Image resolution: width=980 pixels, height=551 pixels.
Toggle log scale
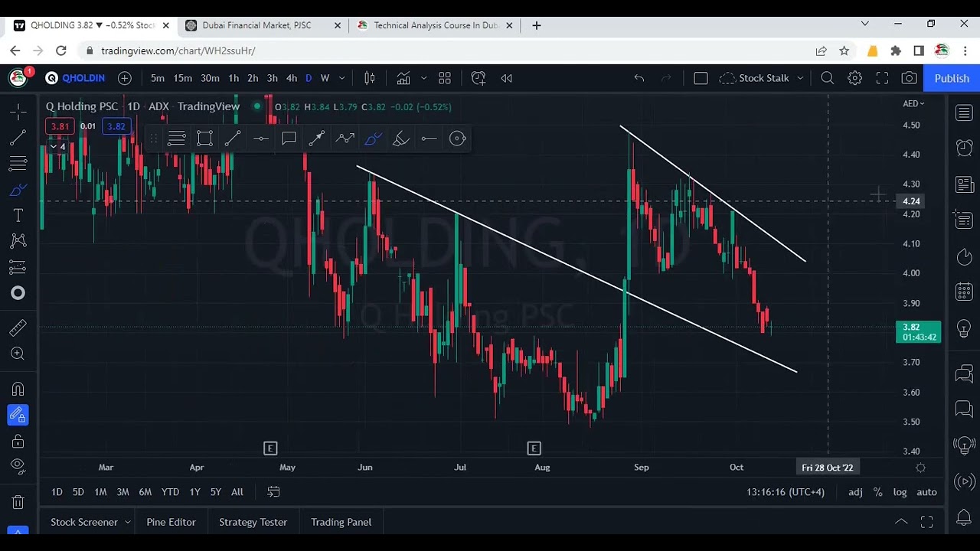tap(900, 492)
